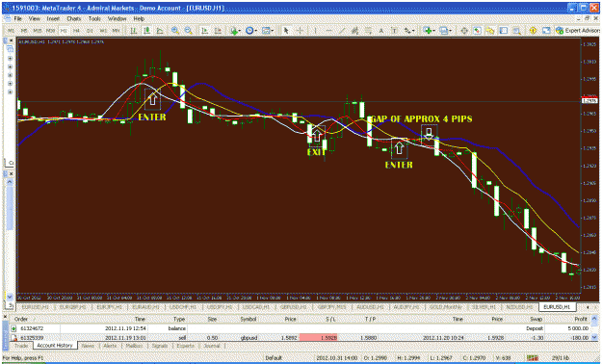Toggle chart auto scroll icon
The width and height of the screenshot is (602, 364).
coord(204,31)
